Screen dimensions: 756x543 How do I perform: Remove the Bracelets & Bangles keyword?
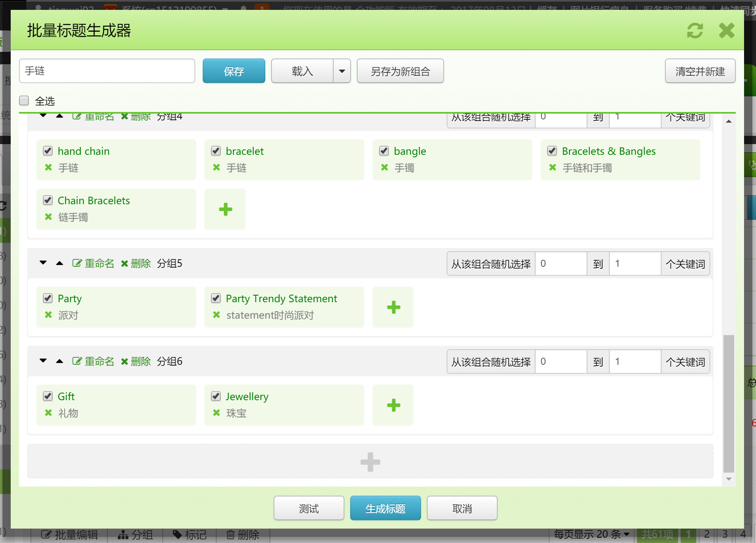(552, 168)
